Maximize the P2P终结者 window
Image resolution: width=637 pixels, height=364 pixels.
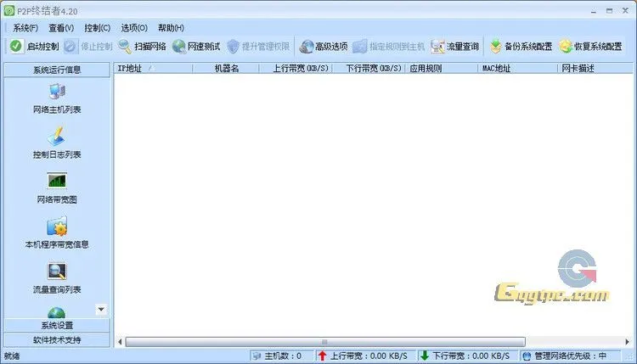pos(609,11)
